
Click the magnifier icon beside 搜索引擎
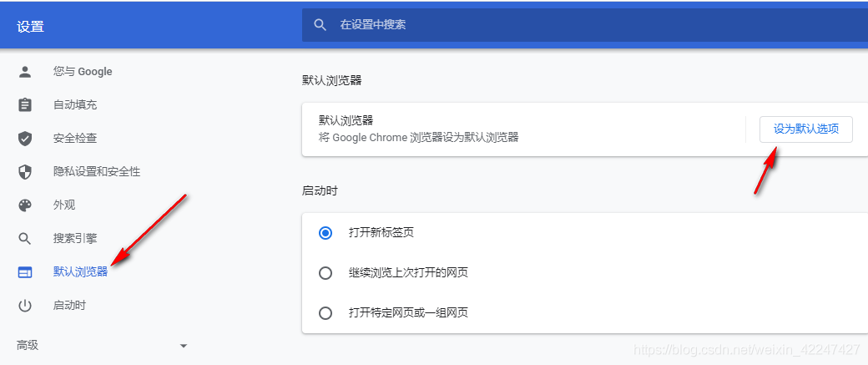point(25,239)
